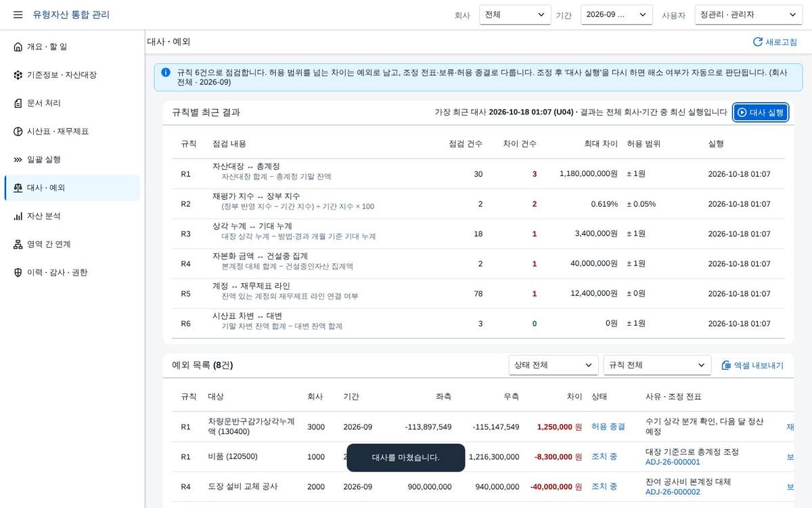
Task: Click the info icon in the blue banner
Action: 166,72
